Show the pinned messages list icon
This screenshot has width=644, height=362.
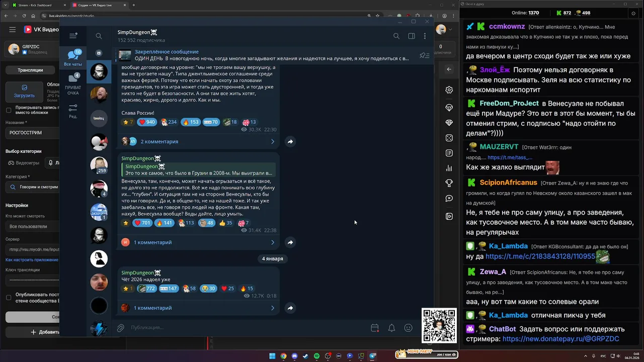click(x=424, y=55)
